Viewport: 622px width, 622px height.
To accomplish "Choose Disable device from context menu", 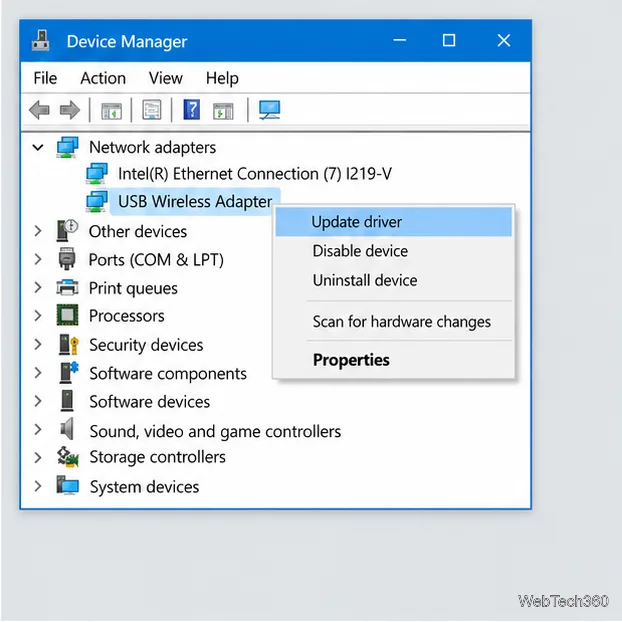I will [394, 251].
